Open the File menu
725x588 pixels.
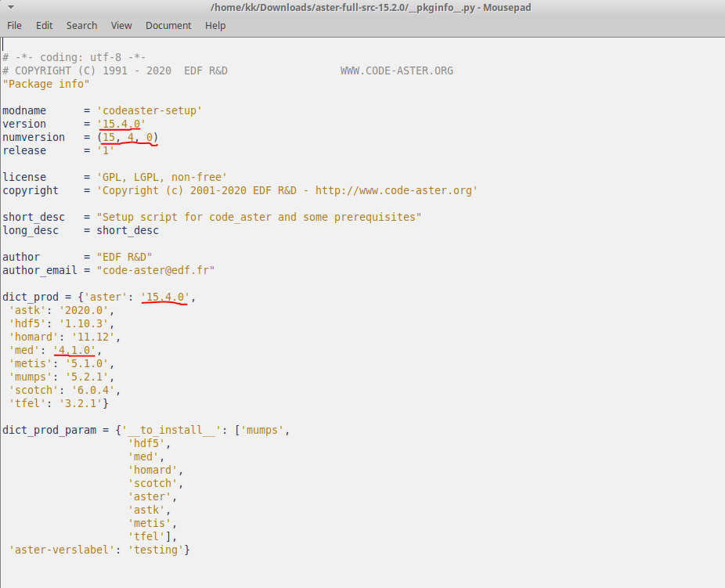click(14, 25)
